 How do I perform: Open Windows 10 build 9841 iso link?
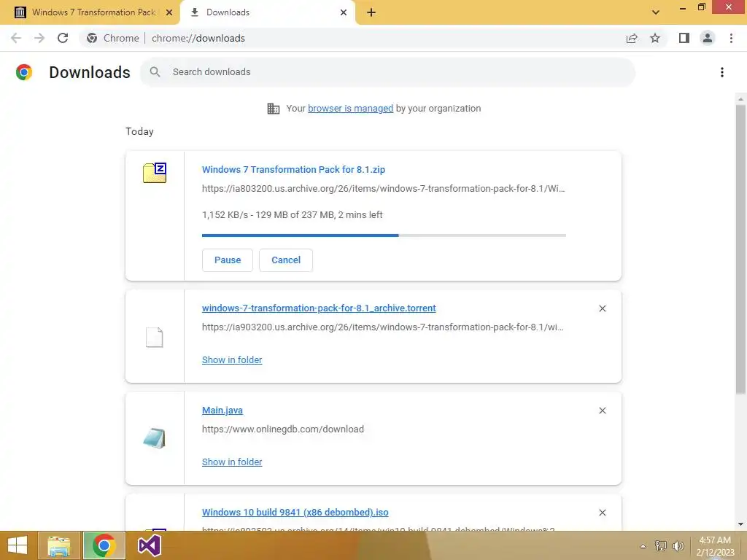pos(295,513)
